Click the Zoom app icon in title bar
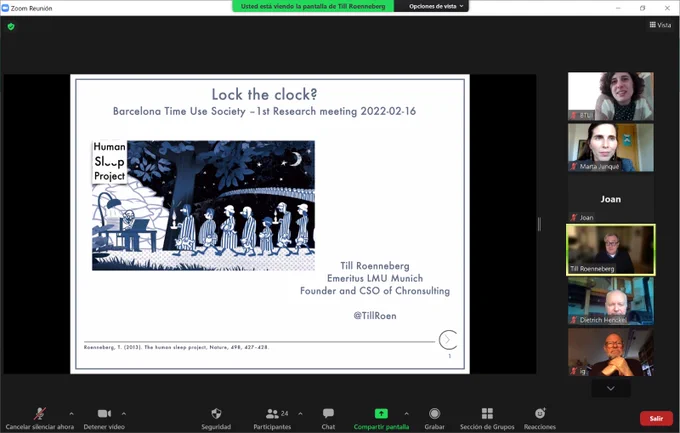Image resolution: width=680 pixels, height=433 pixels. point(5,8)
